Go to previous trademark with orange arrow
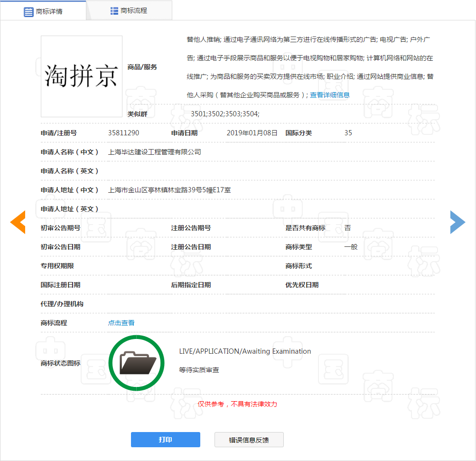The width and height of the screenshot is (476, 461). coord(18,222)
